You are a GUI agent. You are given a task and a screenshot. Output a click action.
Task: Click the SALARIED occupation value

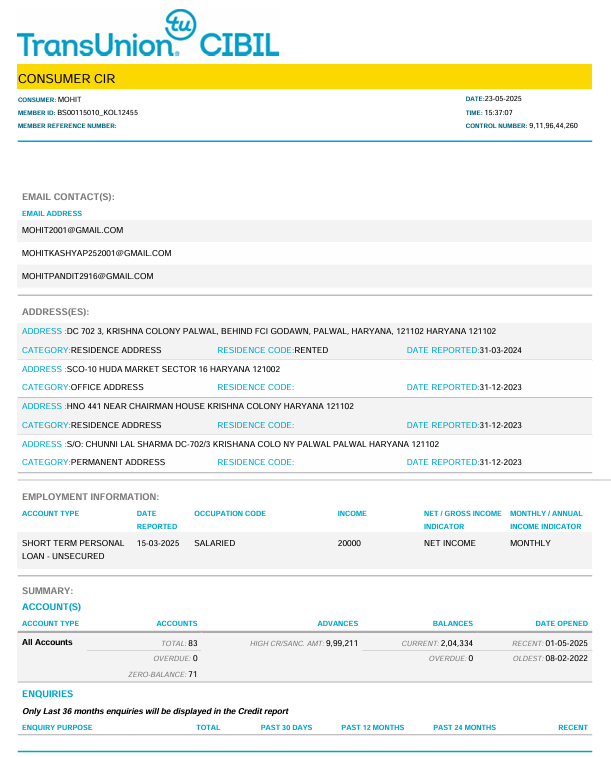(x=215, y=543)
